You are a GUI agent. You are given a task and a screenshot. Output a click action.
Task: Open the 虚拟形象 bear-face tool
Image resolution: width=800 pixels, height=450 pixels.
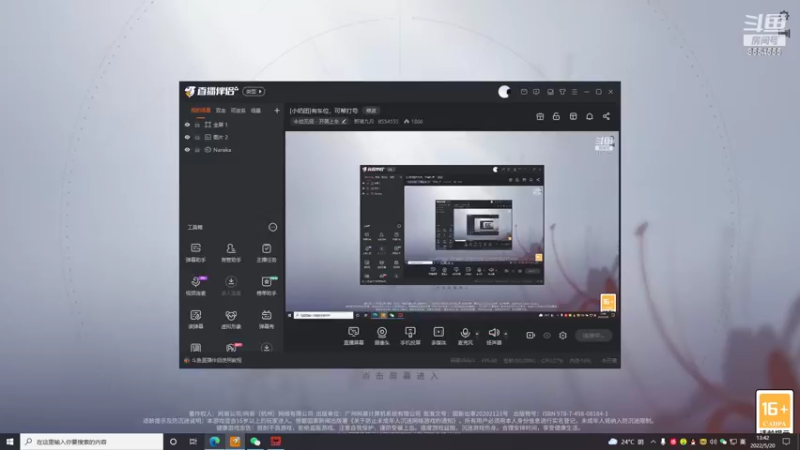pyautogui.click(x=231, y=319)
